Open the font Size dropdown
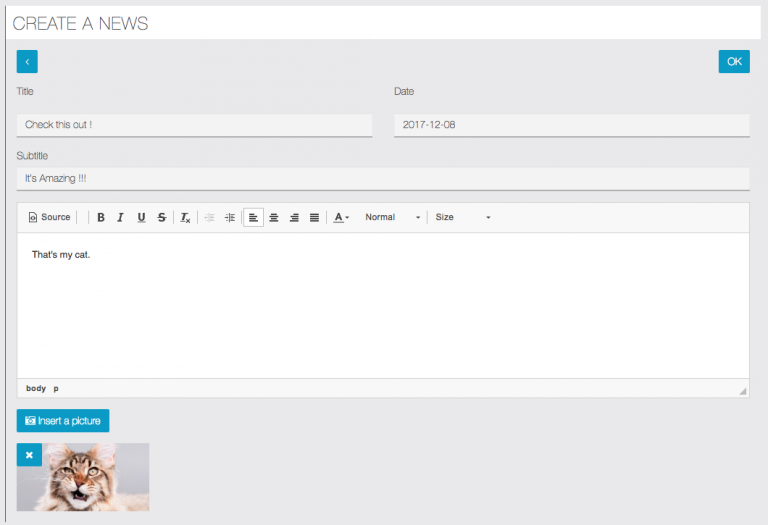This screenshot has height=525, width=768. pos(463,217)
